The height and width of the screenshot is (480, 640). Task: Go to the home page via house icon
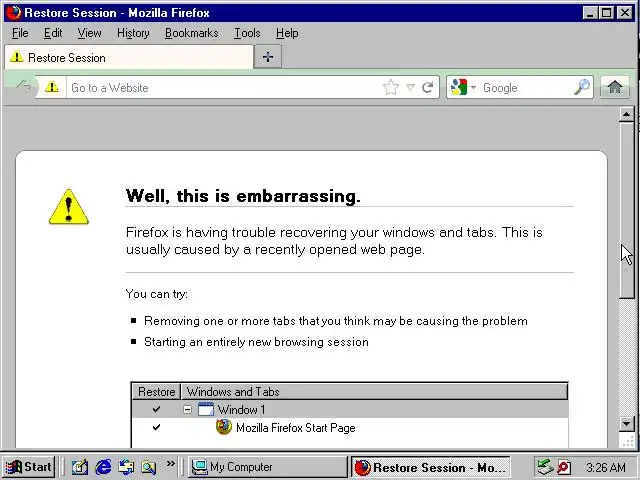coord(615,87)
